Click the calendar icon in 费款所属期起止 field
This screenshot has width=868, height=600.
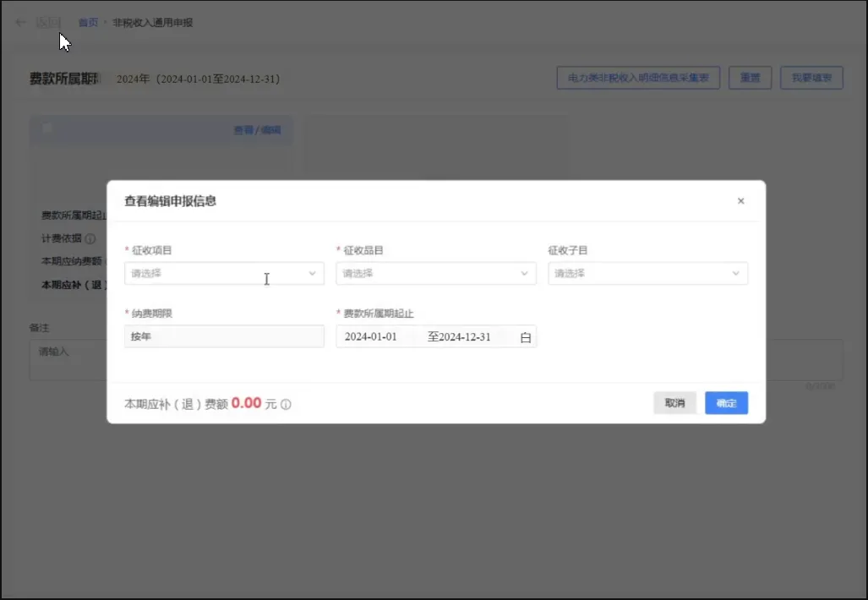525,337
